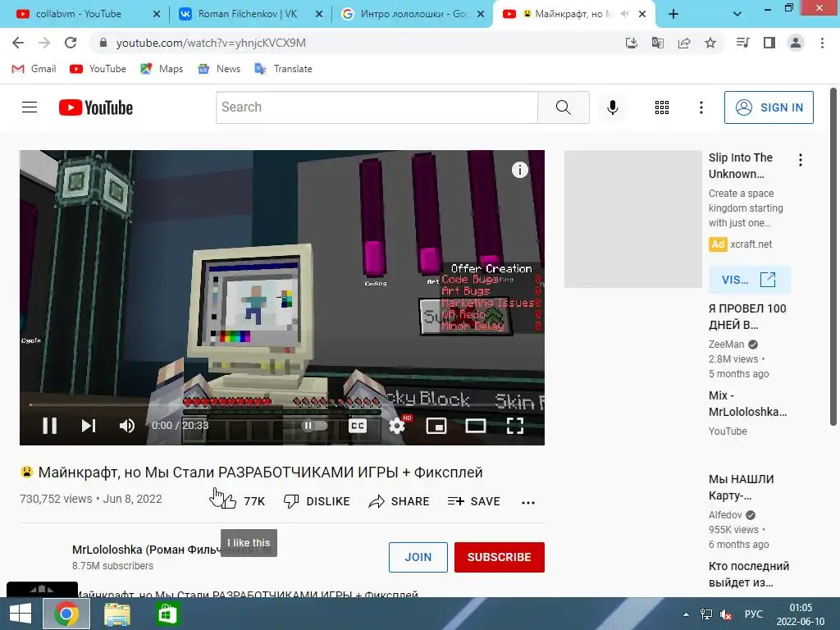Open media controls icon in toolbar
The height and width of the screenshot is (630, 840).
[x=742, y=43]
